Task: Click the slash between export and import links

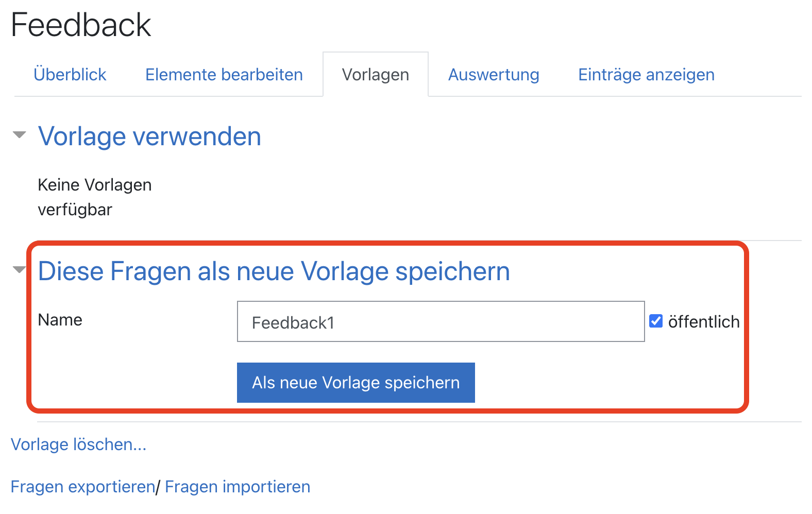Action: pos(158,487)
